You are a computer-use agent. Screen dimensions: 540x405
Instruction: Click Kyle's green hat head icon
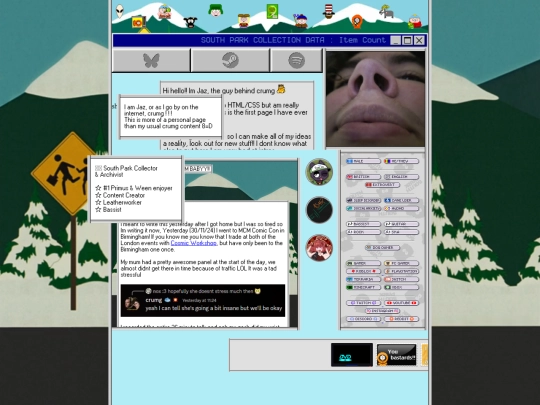tap(216, 10)
